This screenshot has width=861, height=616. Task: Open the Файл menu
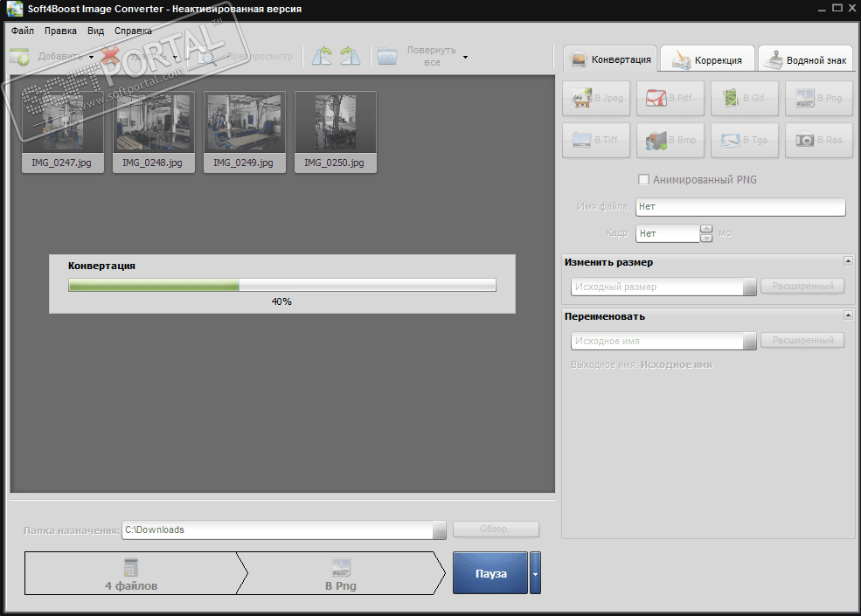23,31
